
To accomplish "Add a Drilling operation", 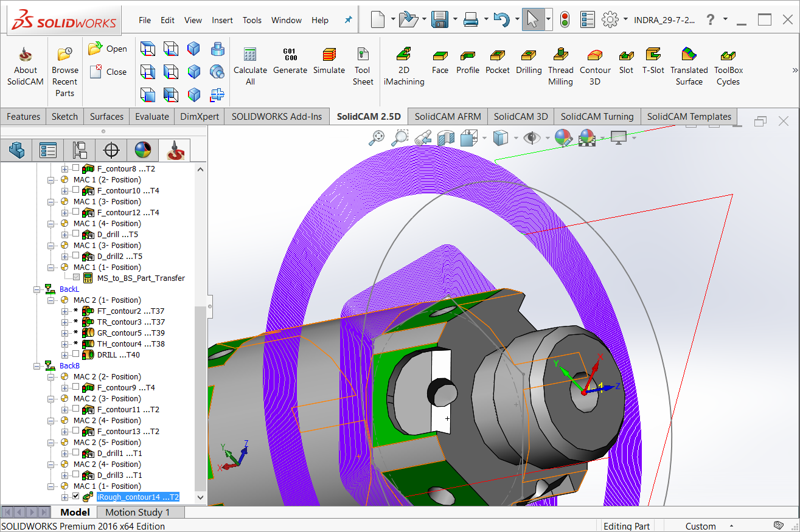I will point(529,61).
